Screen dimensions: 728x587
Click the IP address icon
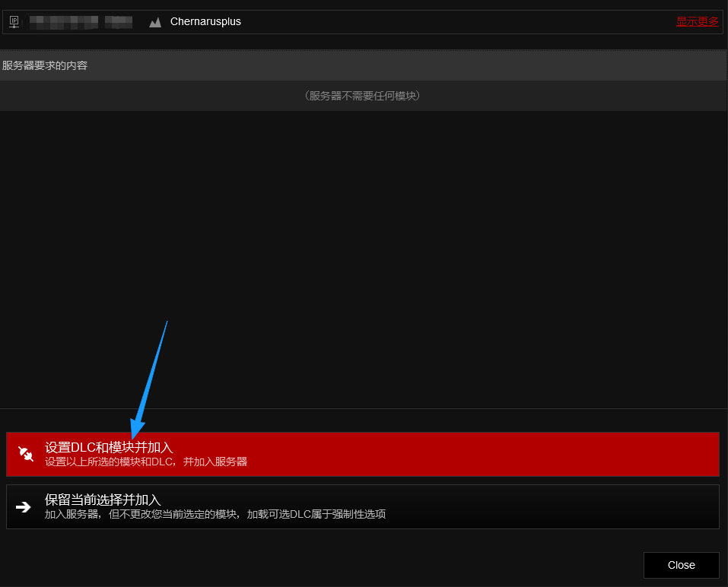coord(14,22)
